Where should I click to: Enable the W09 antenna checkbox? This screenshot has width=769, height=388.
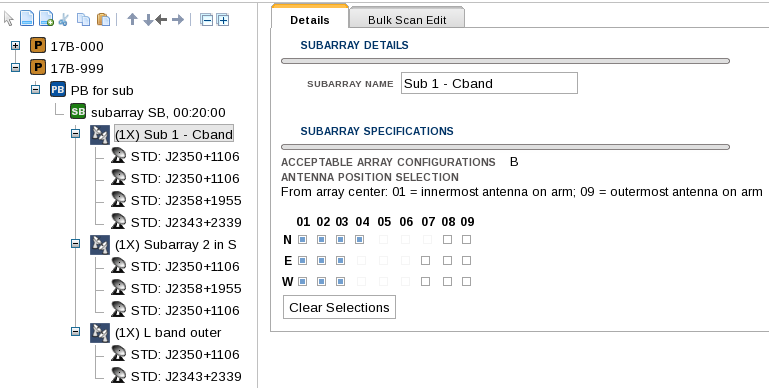pos(466,282)
